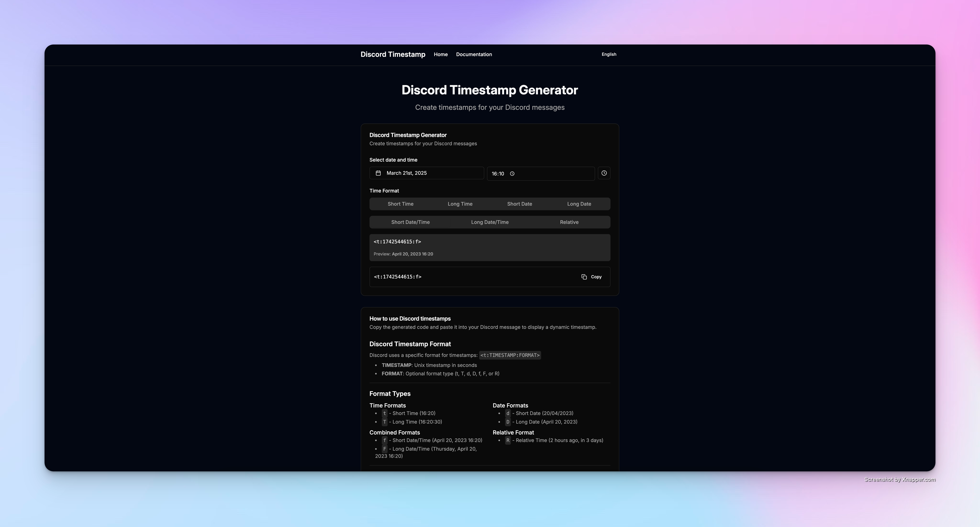Select the Long Date/Time format

[x=490, y=222]
